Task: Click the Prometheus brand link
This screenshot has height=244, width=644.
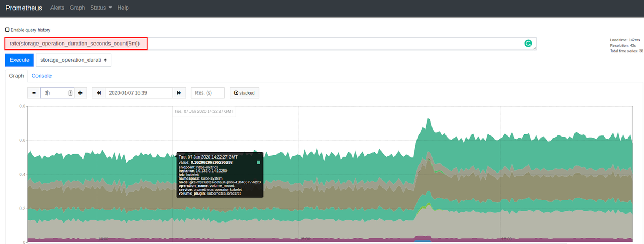Action: 24,8
